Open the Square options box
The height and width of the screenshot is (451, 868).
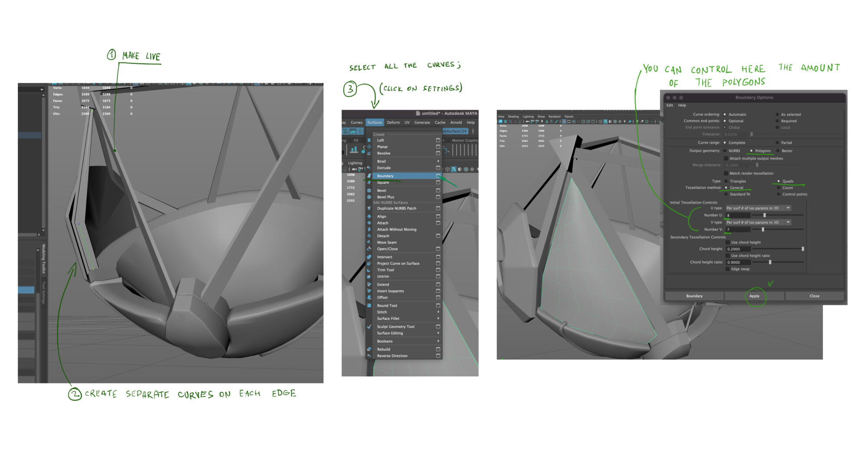(438, 183)
